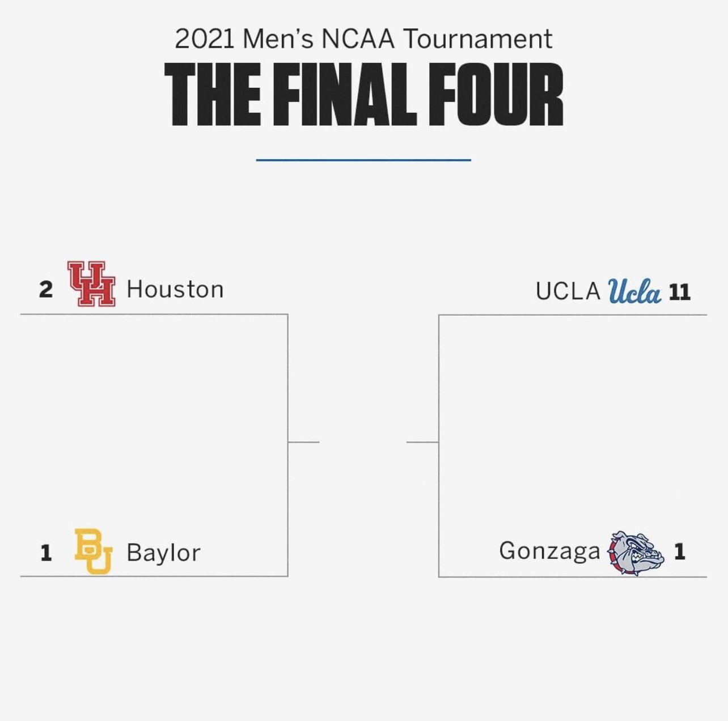Image resolution: width=728 pixels, height=721 pixels.
Task: Click the empty championship slot between the brackets
Action: tap(363, 442)
